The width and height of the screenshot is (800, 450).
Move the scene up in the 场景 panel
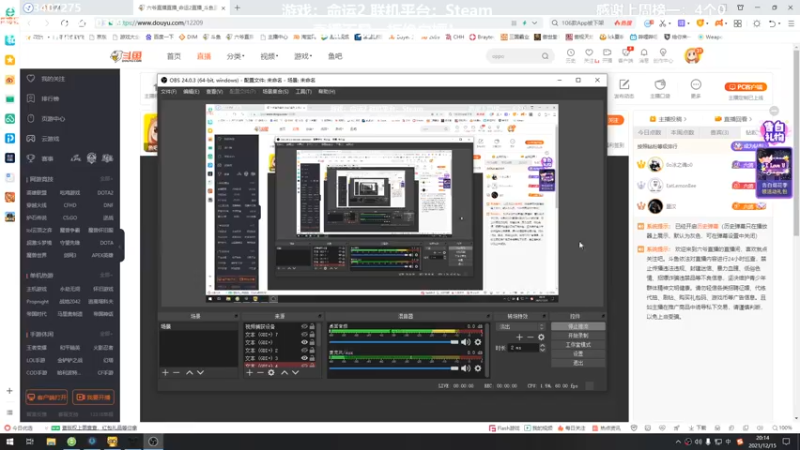(189, 373)
